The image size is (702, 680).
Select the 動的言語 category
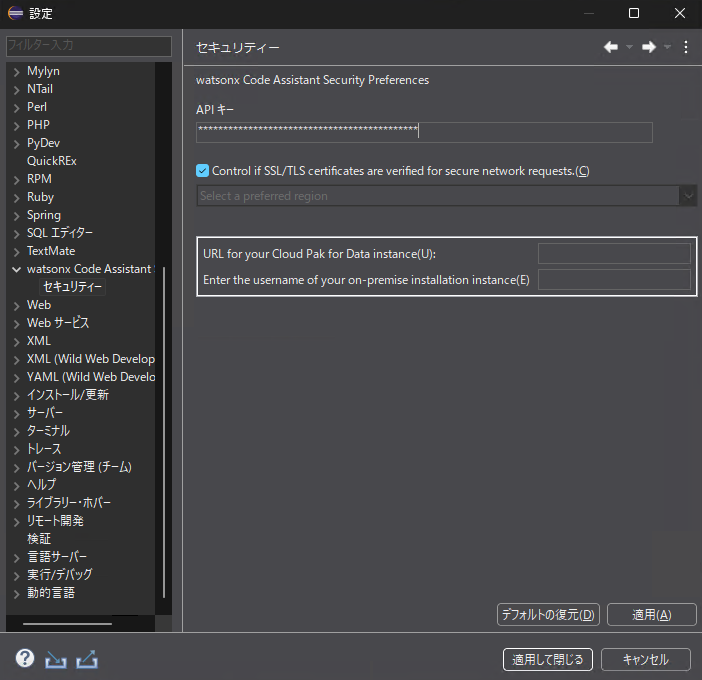pos(51,593)
